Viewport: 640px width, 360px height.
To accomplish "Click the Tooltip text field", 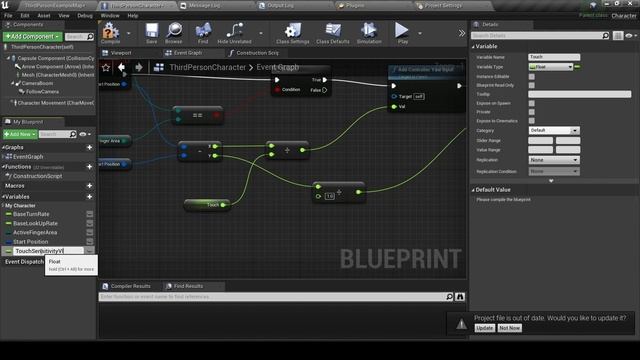I will [580, 94].
